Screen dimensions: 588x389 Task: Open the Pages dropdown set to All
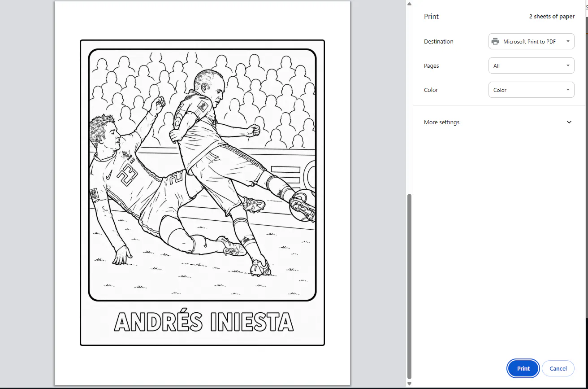[531, 66]
